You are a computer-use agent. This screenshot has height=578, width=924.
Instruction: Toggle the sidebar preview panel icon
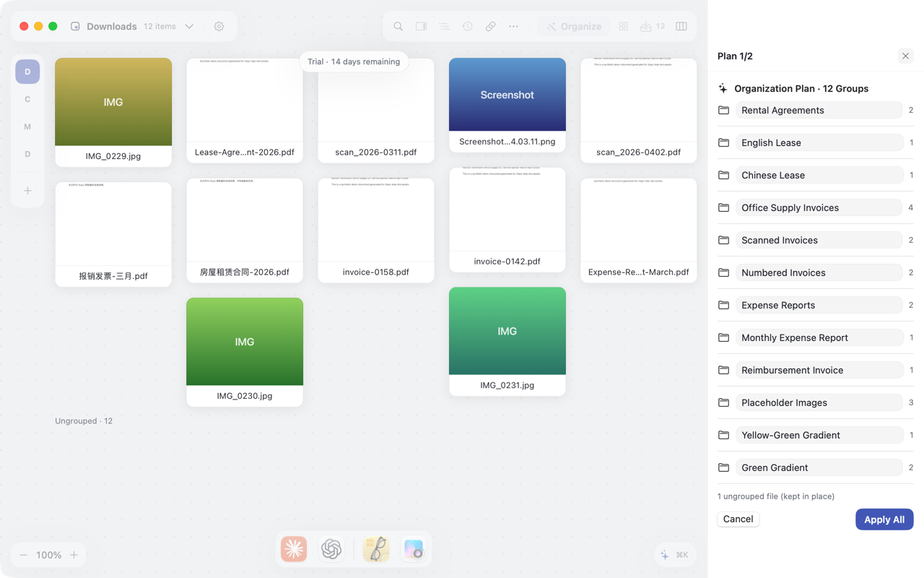[421, 27]
